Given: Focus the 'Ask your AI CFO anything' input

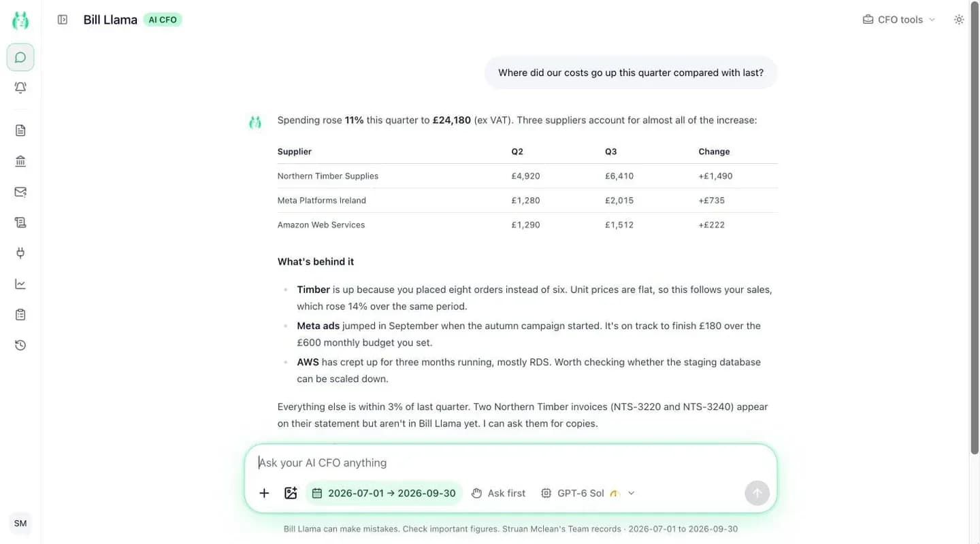Looking at the screenshot, I should [510, 462].
